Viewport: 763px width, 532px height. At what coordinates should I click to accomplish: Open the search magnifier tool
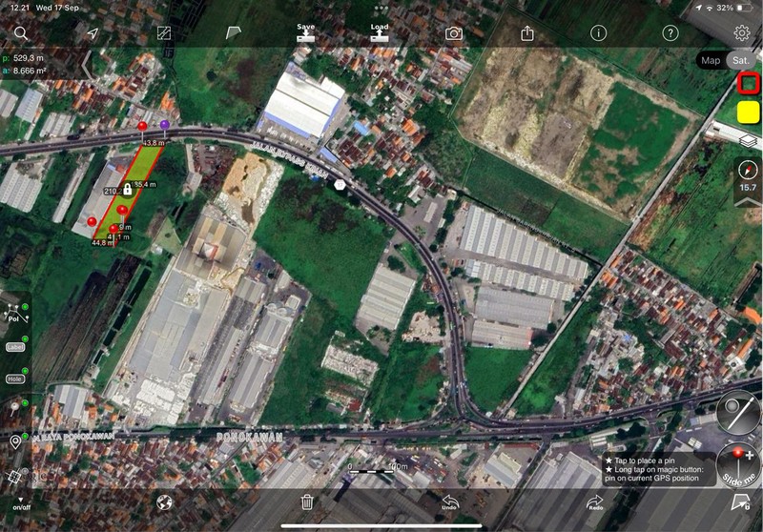pos(21,33)
